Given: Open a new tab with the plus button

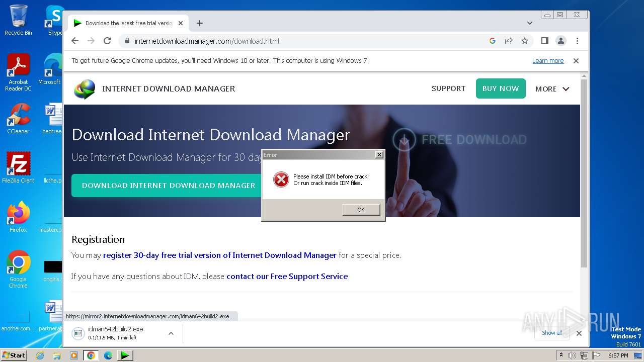Looking at the screenshot, I should click(200, 23).
